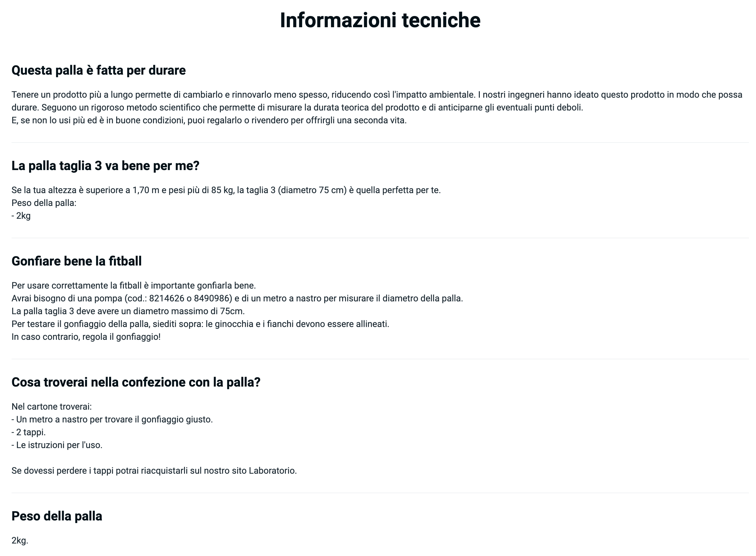
Task: Click the Peso della palla section heading
Action: point(57,516)
